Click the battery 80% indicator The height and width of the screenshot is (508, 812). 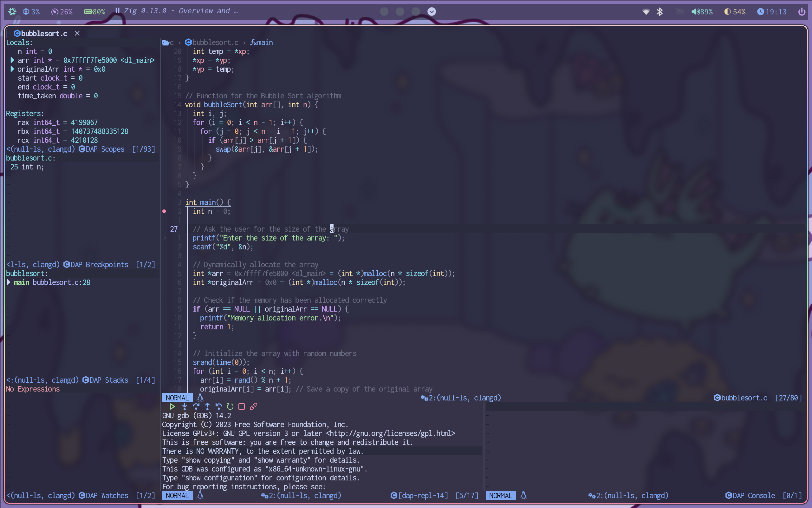click(95, 11)
